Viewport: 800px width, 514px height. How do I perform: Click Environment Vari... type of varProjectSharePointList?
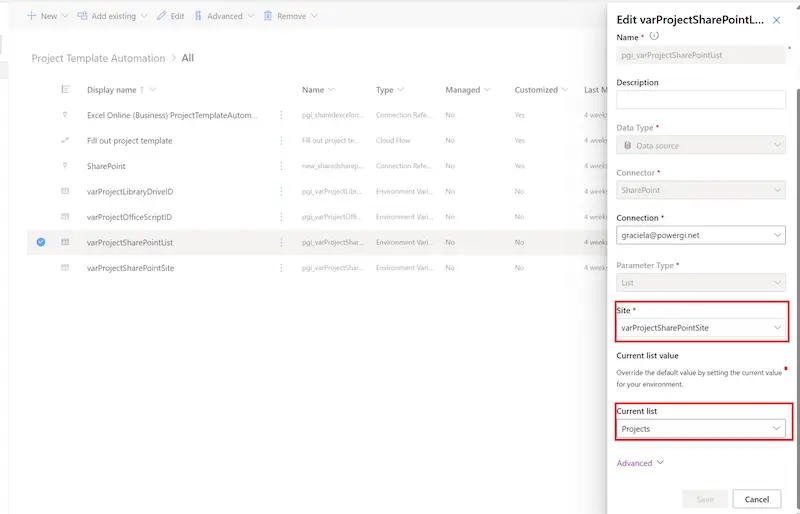[405, 242]
